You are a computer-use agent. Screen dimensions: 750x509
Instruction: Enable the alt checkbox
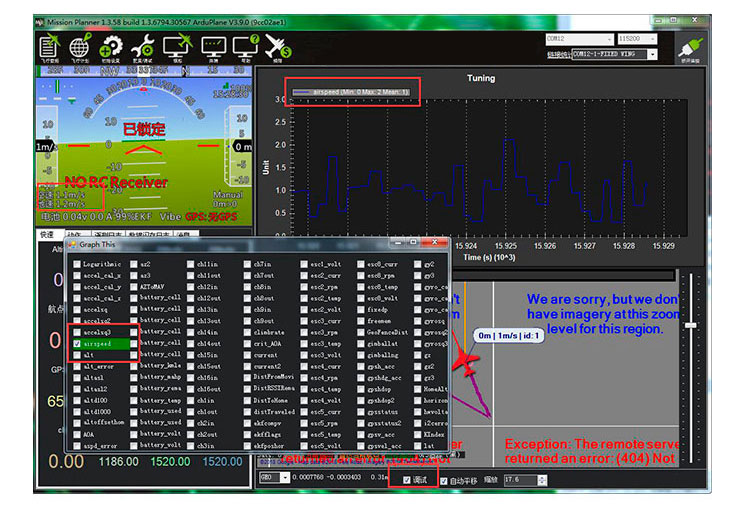[x=77, y=354]
